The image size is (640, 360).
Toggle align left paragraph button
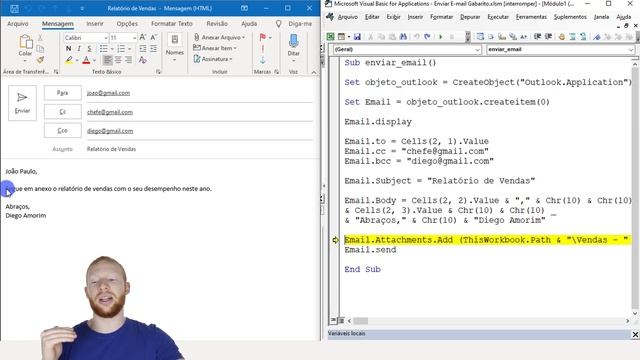107,60
